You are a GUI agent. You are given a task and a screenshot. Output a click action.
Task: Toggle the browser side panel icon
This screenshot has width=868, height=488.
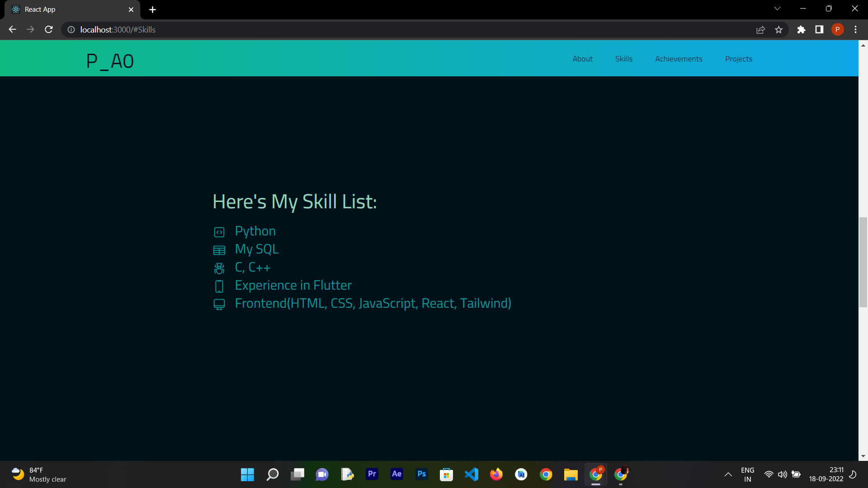[x=819, y=29]
